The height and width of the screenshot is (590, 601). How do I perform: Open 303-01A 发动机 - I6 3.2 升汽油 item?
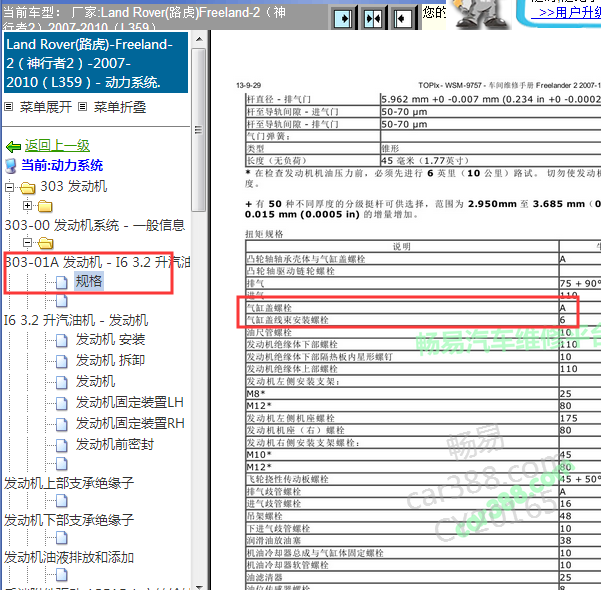[97, 262]
